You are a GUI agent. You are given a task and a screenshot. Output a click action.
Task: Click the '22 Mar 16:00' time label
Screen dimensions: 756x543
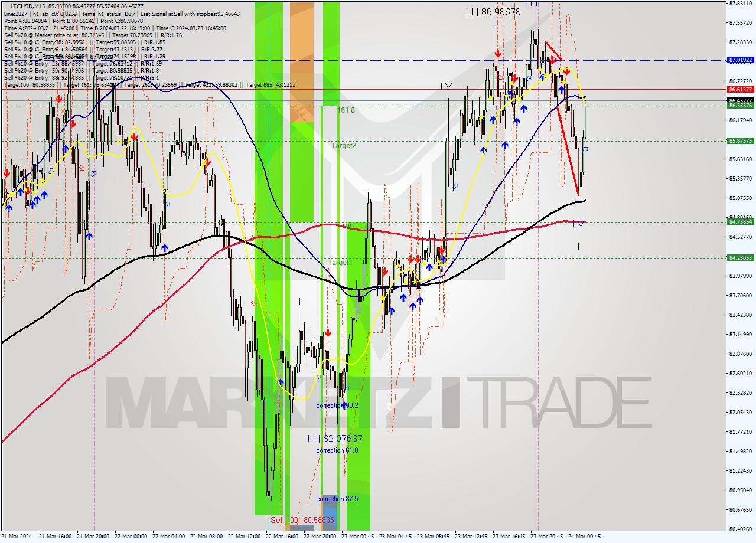pos(282,537)
